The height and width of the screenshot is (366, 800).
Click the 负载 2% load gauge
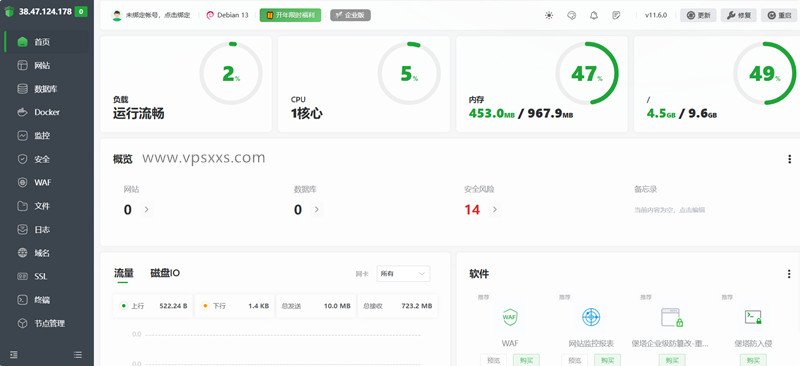click(x=231, y=74)
